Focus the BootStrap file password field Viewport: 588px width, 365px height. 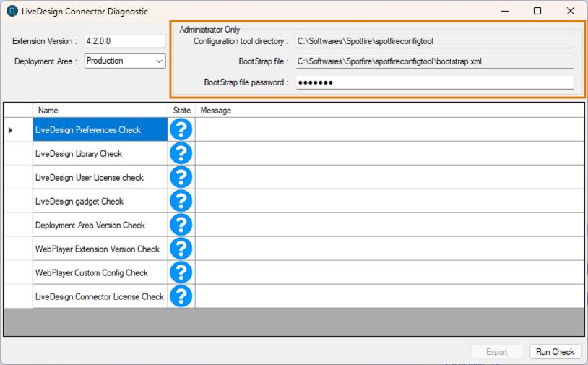[435, 82]
